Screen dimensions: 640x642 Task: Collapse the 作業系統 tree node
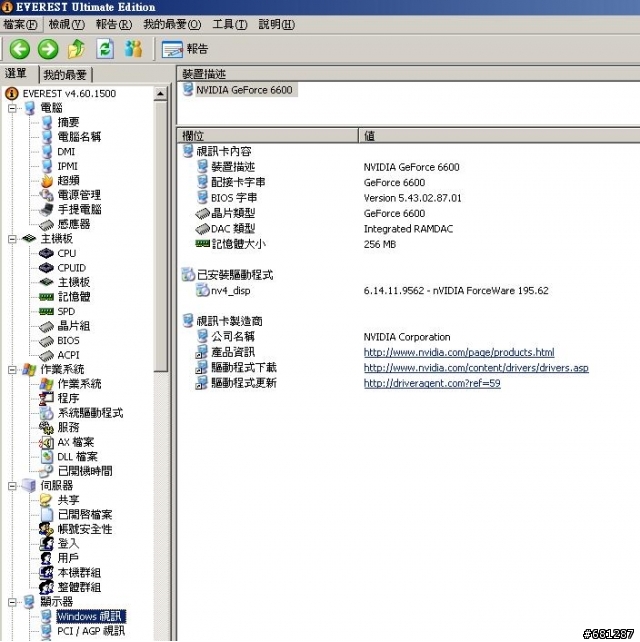click(x=12, y=370)
